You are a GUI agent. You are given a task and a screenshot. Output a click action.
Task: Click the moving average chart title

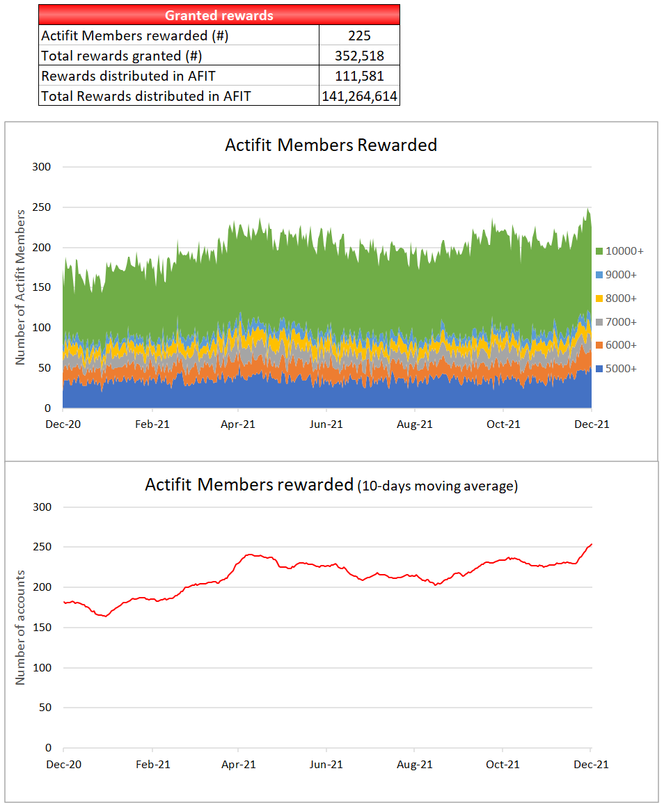click(x=331, y=485)
